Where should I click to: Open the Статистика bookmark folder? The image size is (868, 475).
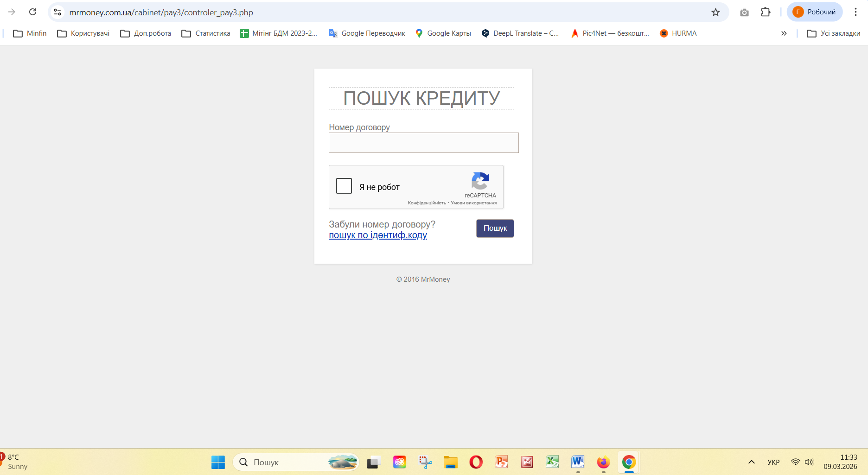pyautogui.click(x=206, y=33)
